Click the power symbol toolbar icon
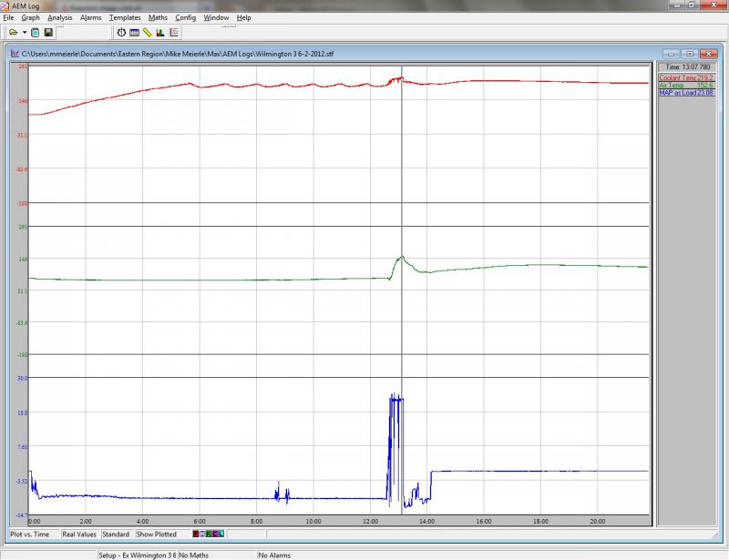 click(x=121, y=33)
